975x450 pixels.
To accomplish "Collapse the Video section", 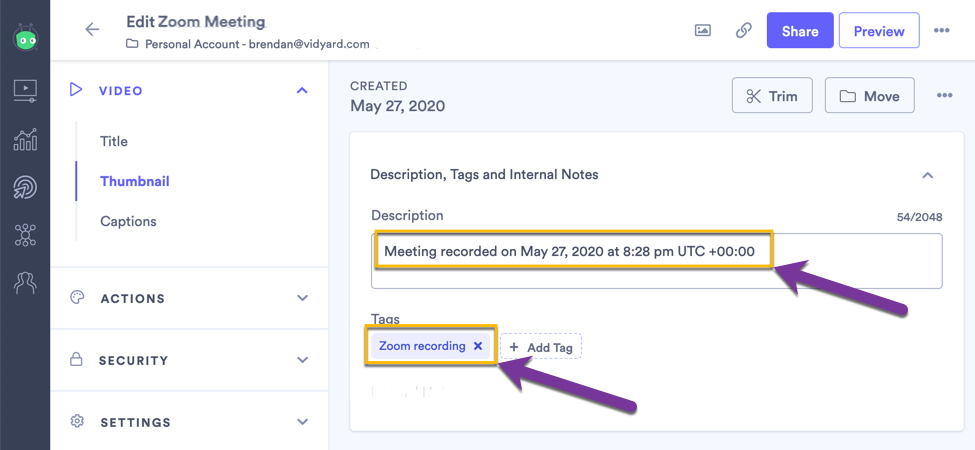I will [302, 91].
